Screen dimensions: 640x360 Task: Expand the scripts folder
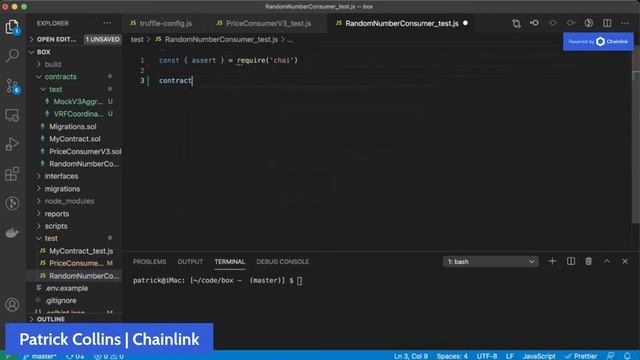click(56, 226)
